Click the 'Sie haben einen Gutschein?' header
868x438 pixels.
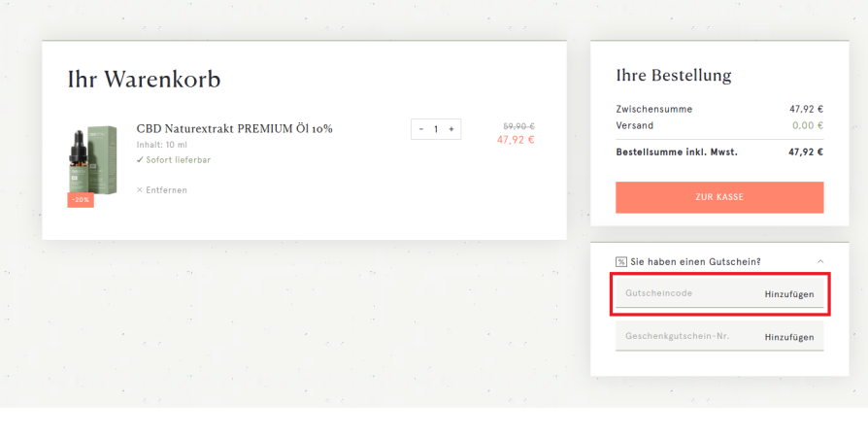(x=695, y=262)
